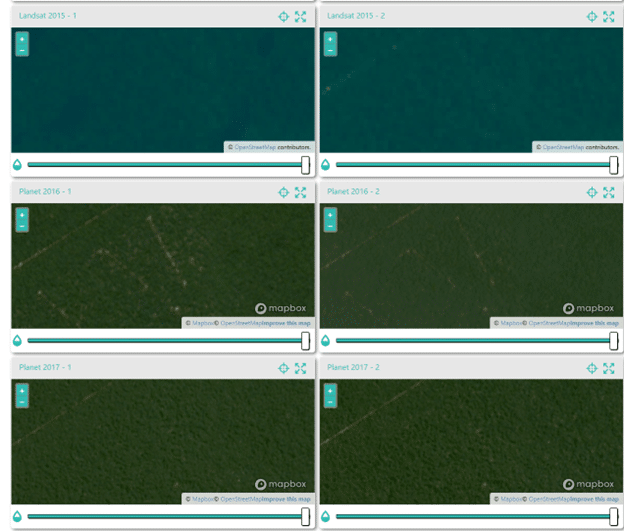Image resolution: width=624 pixels, height=531 pixels.
Task: Click the mapbox logo in Planet 2016 - 2
Action: [589, 308]
